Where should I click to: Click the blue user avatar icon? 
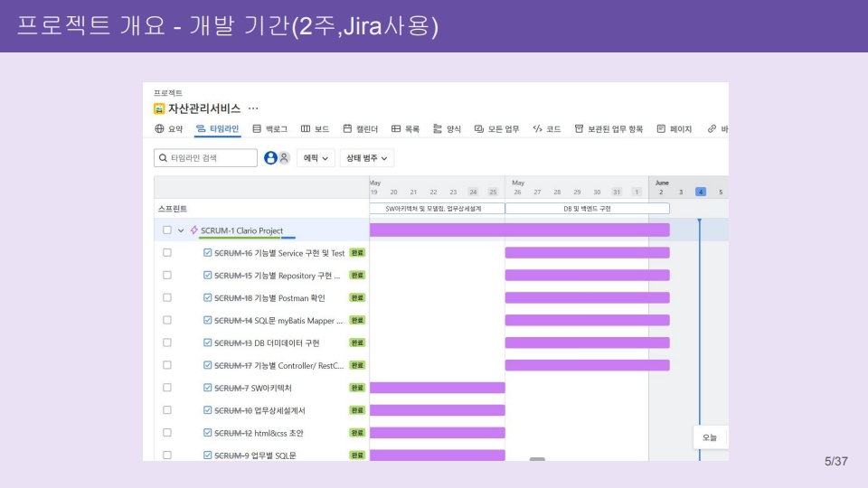270,158
